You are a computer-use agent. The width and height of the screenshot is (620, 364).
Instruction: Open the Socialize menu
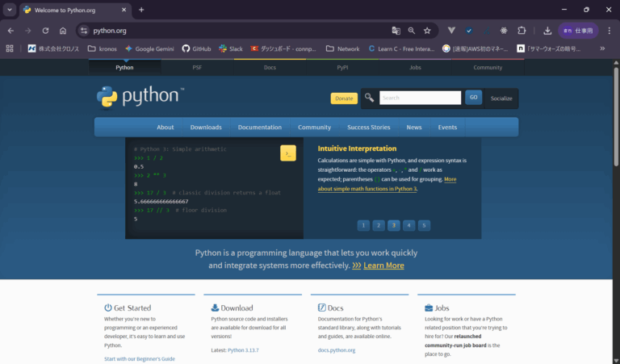click(501, 98)
